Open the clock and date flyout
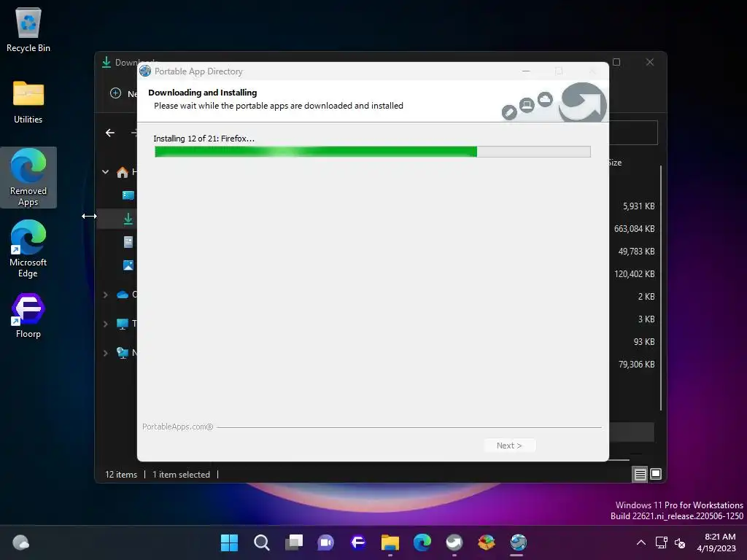The height and width of the screenshot is (560, 747). coord(716,542)
